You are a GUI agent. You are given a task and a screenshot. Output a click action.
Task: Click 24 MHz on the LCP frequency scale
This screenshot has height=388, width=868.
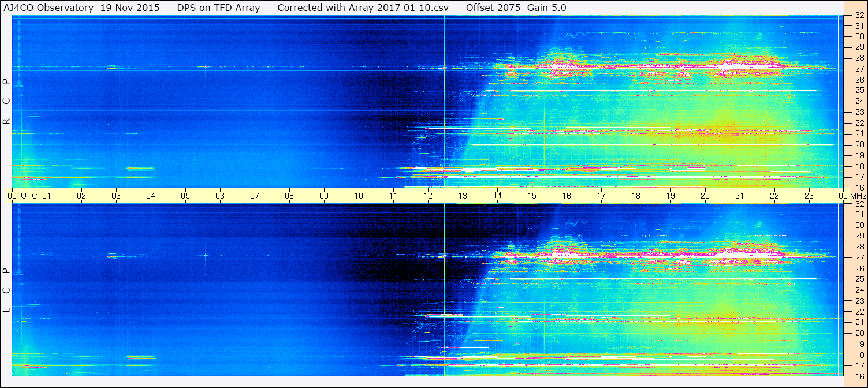[x=859, y=290]
